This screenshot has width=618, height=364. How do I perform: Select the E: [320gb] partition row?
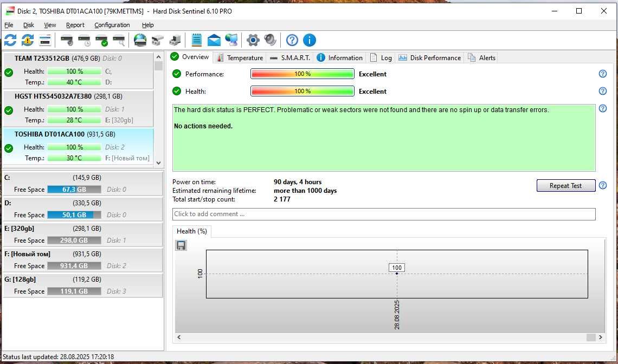click(82, 235)
